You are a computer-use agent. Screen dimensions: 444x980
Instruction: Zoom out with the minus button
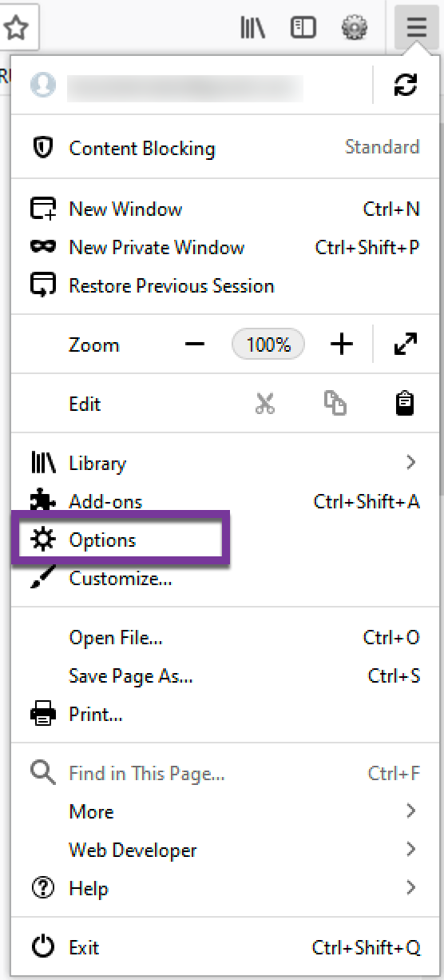[x=195, y=345]
